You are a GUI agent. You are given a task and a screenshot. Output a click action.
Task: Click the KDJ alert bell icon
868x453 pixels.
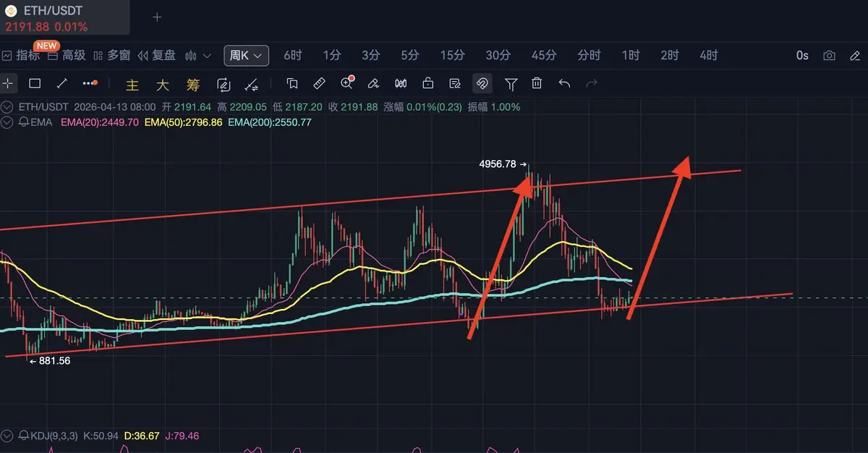pos(24,436)
